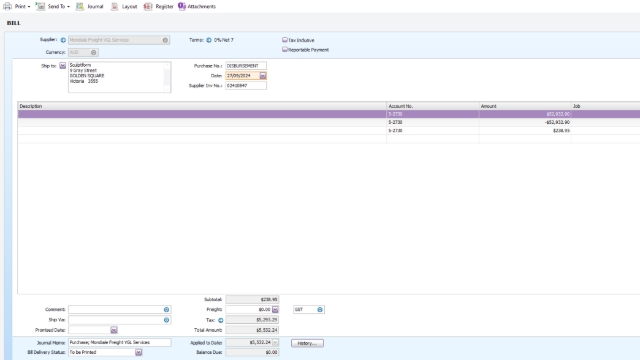
Task: Select the highlighted first line account cell
Action: tap(433, 114)
